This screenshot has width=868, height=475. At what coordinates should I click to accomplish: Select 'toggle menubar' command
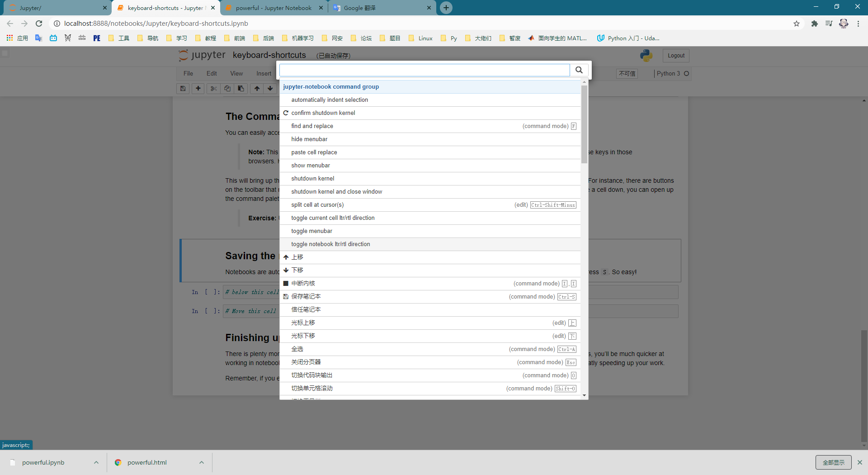click(430, 231)
